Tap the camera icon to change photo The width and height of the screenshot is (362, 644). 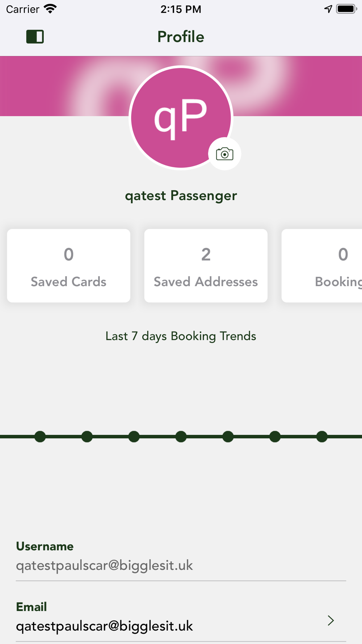pos(224,154)
